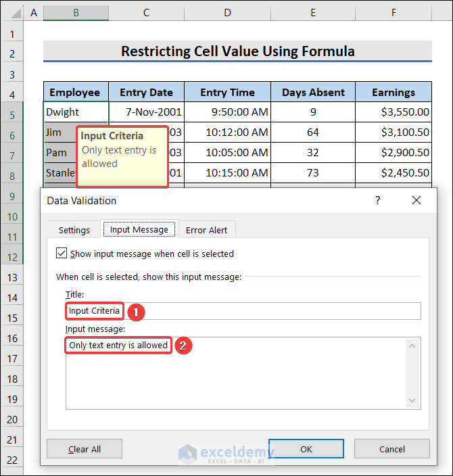Click the Cancel button
The height and width of the screenshot is (476, 453).
point(392,449)
